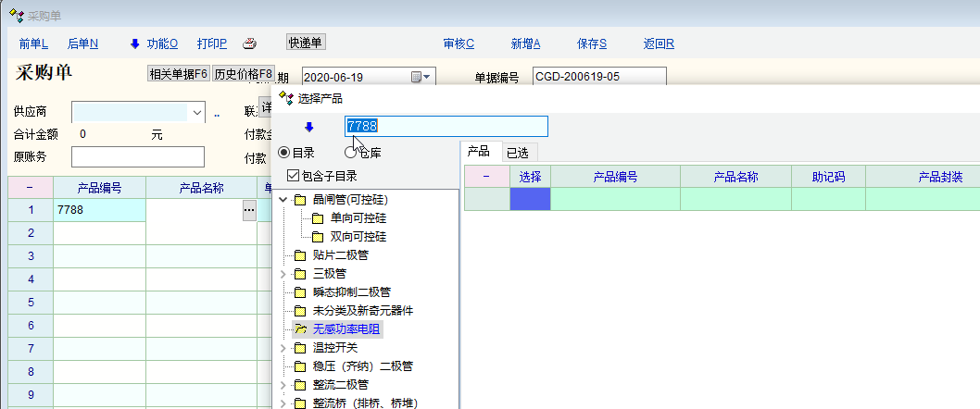Click the 快递单 button
This screenshot has height=409, width=980.
tap(306, 43)
